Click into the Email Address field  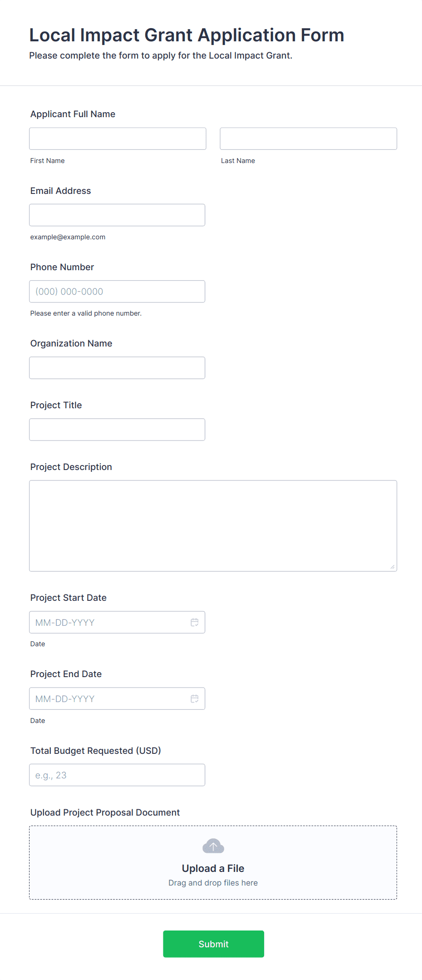click(x=117, y=215)
